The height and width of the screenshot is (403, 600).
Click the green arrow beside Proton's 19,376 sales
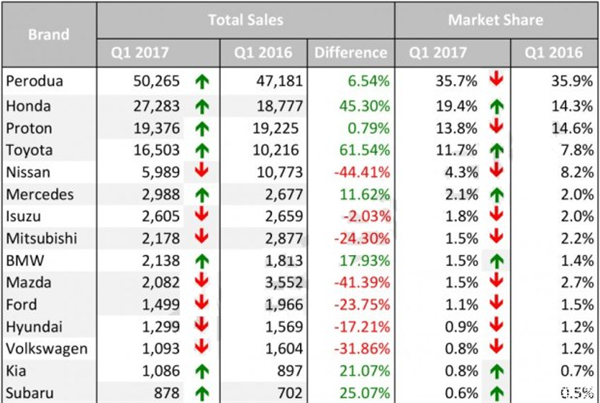pyautogui.click(x=202, y=129)
